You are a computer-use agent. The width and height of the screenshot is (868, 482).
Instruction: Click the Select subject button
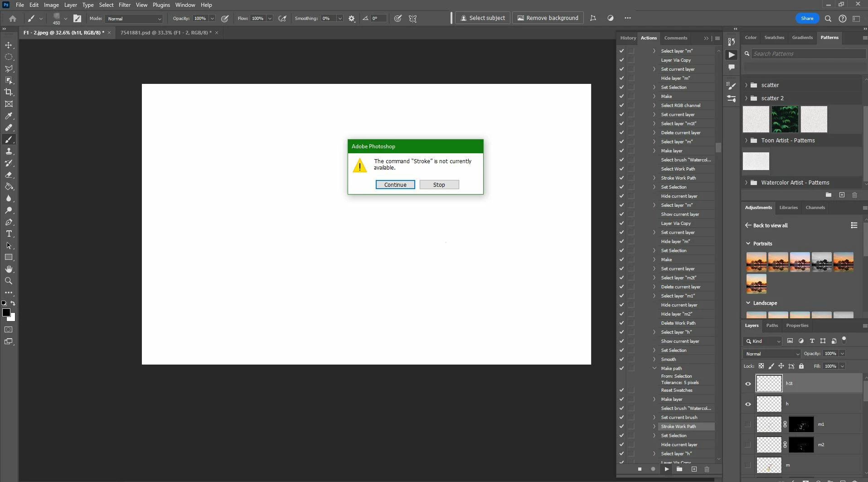482,18
